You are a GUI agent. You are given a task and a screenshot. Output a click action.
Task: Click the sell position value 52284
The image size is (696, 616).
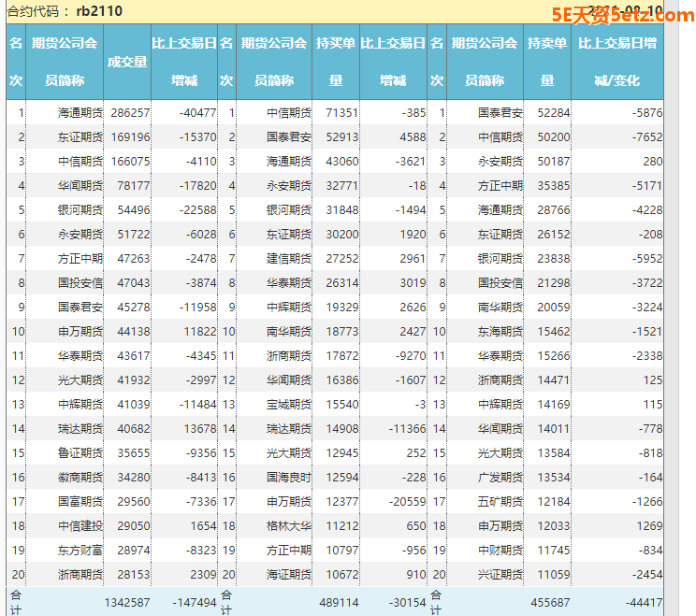click(553, 112)
